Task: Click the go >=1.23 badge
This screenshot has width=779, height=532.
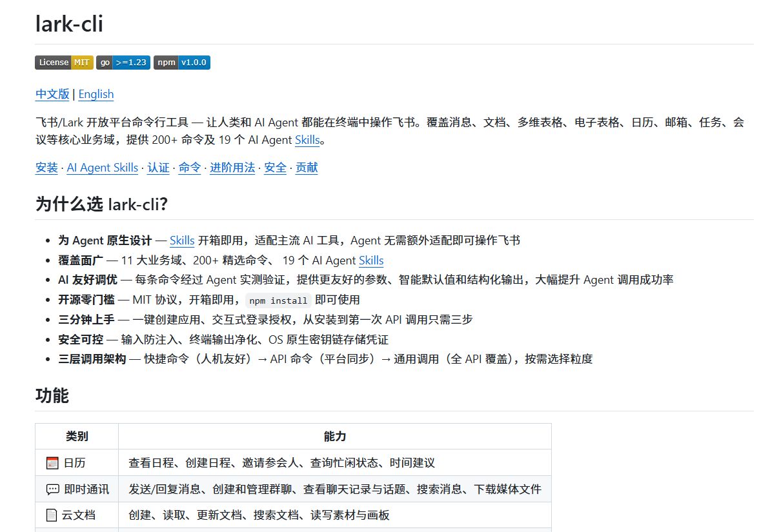Action: [123, 63]
